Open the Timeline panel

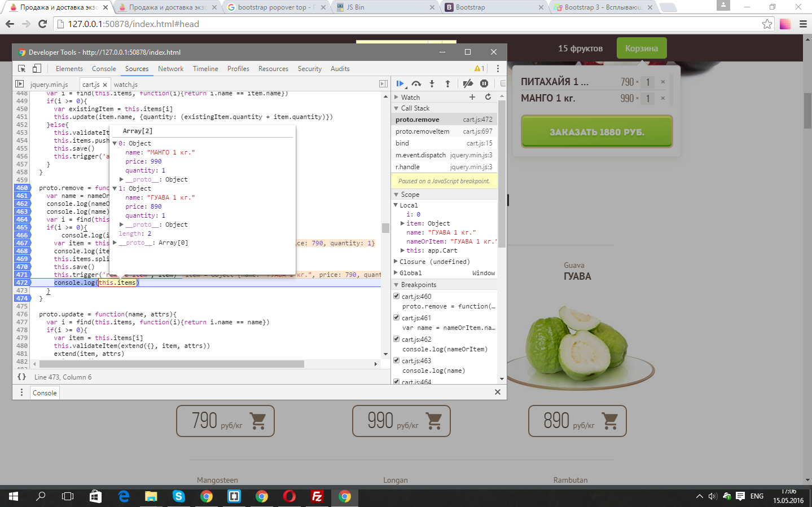205,69
